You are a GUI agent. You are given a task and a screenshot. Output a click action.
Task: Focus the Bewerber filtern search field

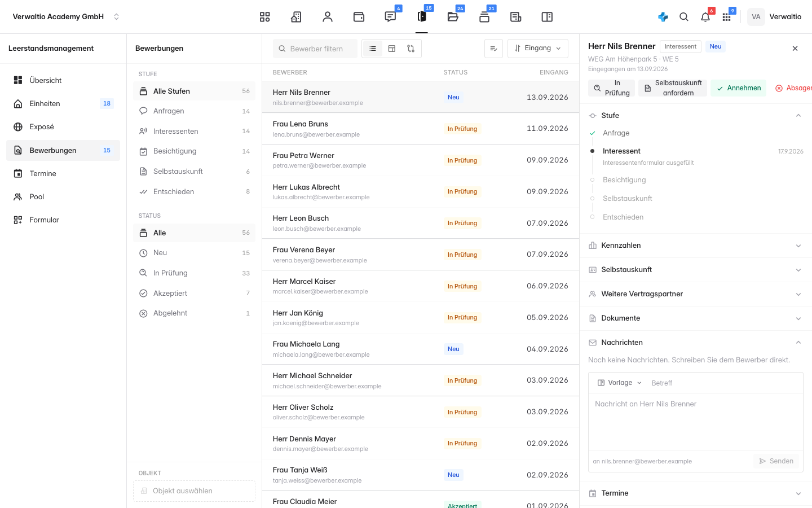315,49
